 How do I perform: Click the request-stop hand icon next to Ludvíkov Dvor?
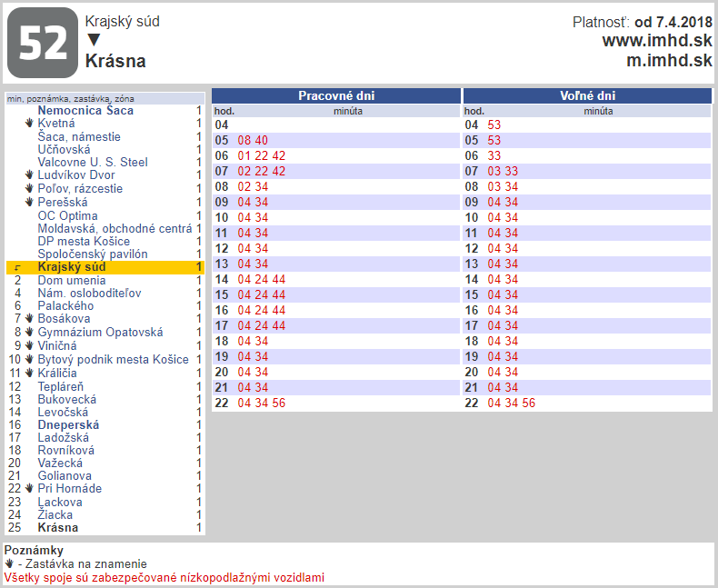[x=29, y=175]
